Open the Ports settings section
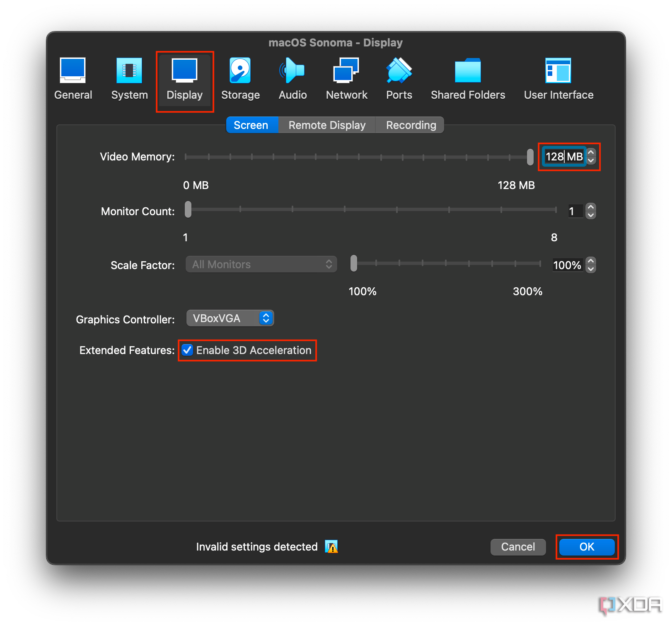 click(x=399, y=79)
